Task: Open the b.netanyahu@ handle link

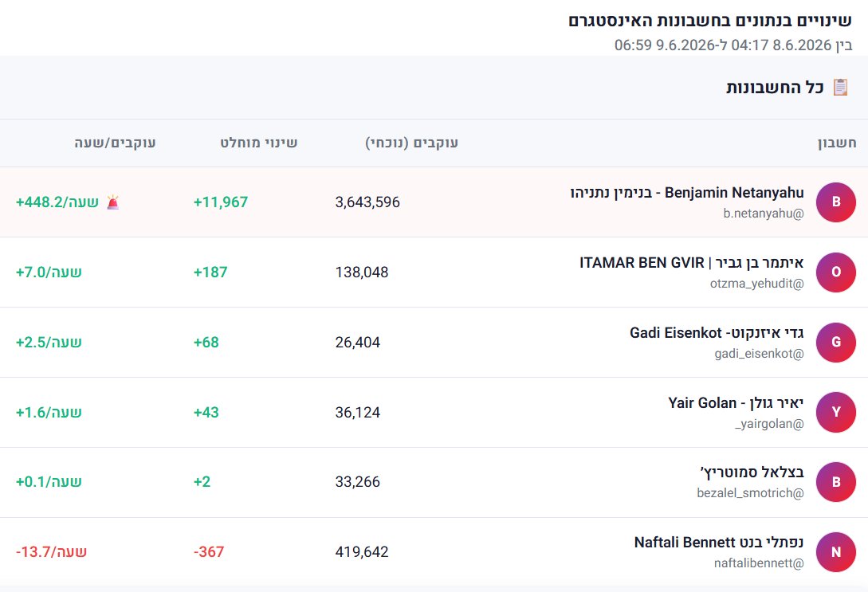Action: click(764, 214)
